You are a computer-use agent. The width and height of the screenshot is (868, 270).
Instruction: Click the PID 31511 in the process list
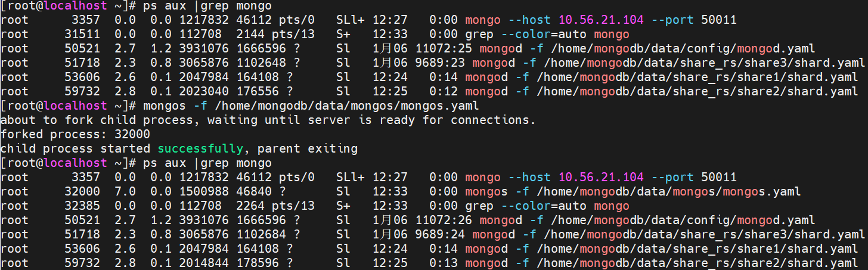coord(79,34)
